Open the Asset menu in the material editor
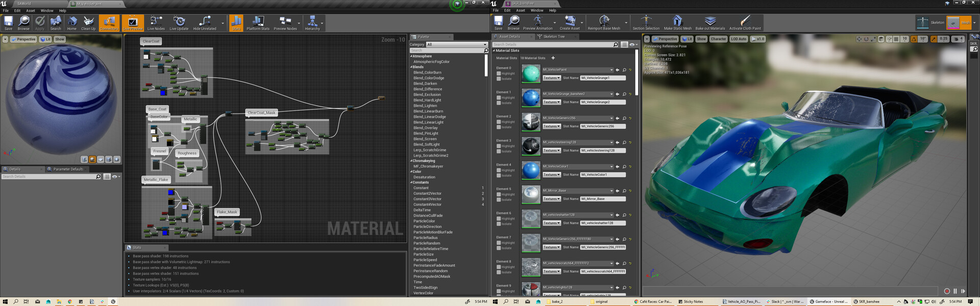The height and width of the screenshot is (306, 980). [31, 10]
